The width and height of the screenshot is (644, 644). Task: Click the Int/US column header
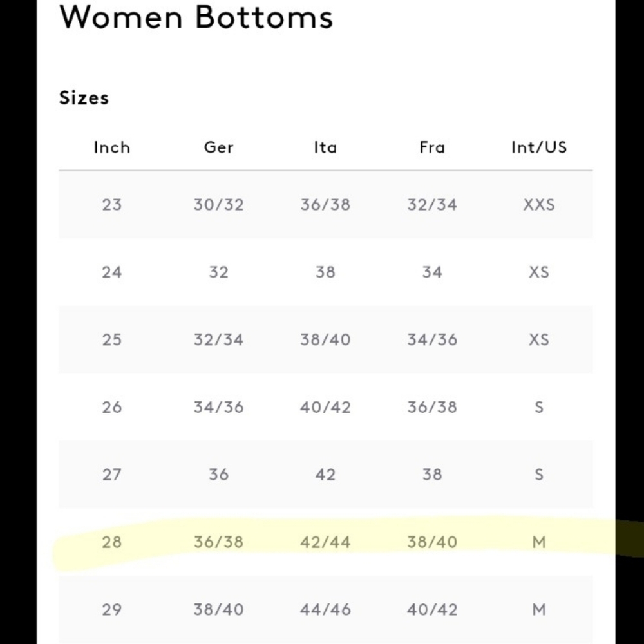tap(539, 147)
